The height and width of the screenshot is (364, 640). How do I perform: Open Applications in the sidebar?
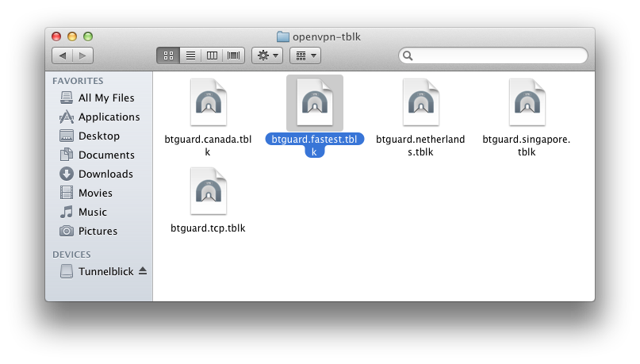(109, 117)
